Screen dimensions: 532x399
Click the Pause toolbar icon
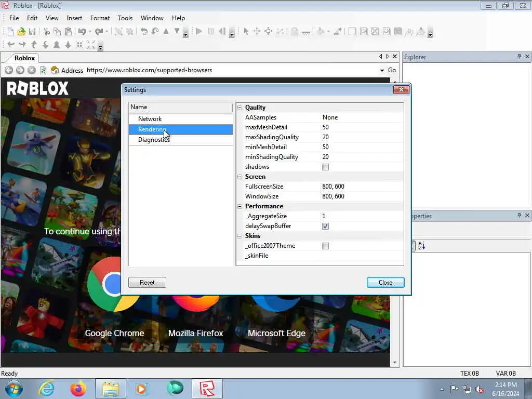[x=211, y=32]
